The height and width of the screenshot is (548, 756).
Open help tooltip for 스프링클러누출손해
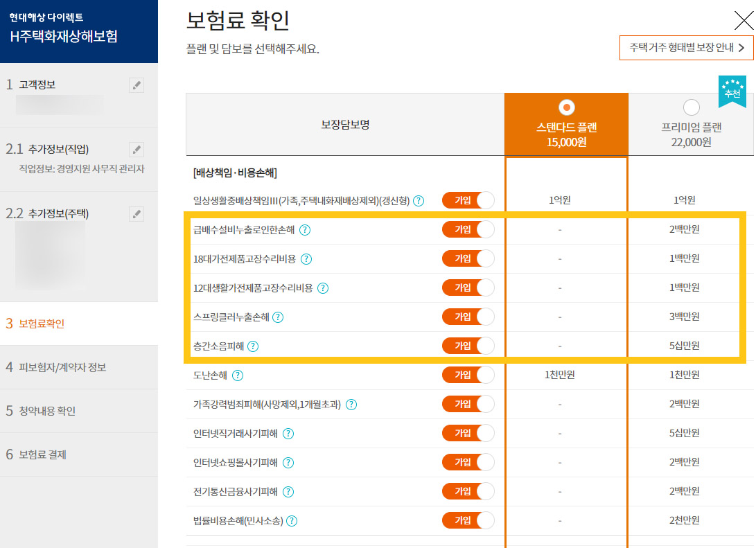[x=278, y=317]
